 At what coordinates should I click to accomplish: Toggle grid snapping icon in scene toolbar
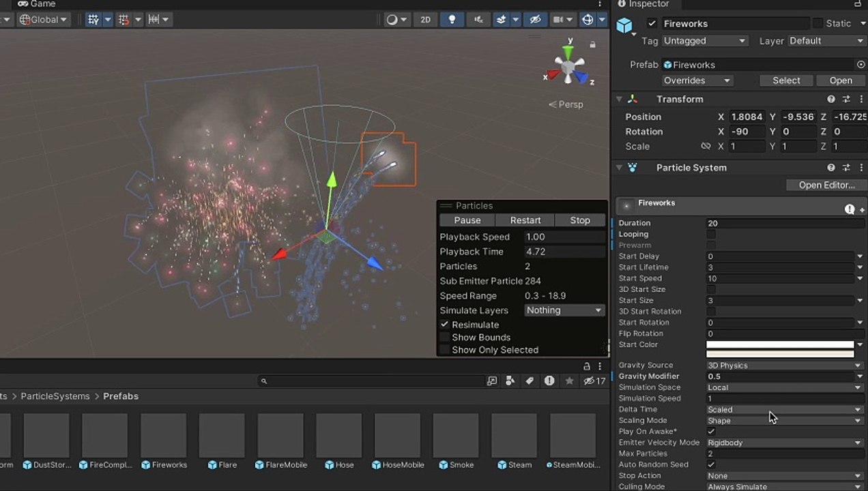[124, 20]
